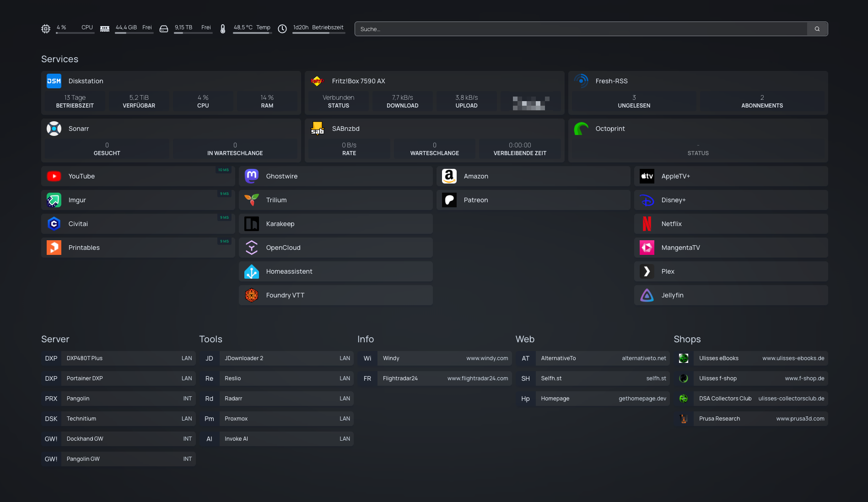The height and width of the screenshot is (502, 868).
Task: Collapse the Info bookmarks heading
Action: pos(366,339)
